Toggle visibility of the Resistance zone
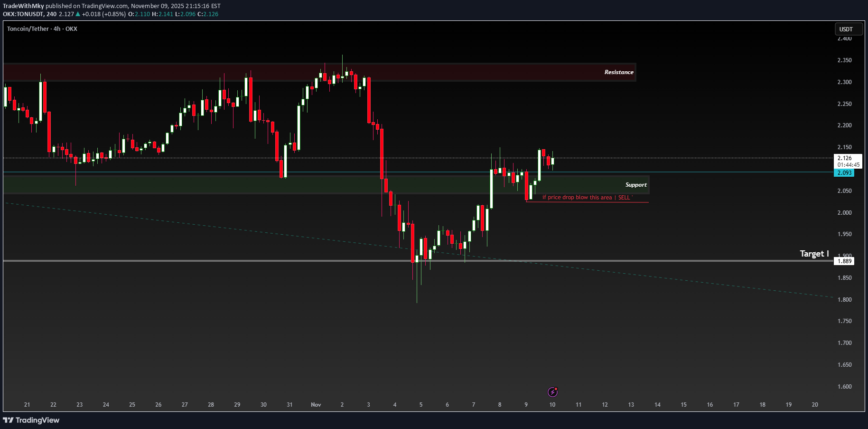868x429 pixels. (618, 72)
